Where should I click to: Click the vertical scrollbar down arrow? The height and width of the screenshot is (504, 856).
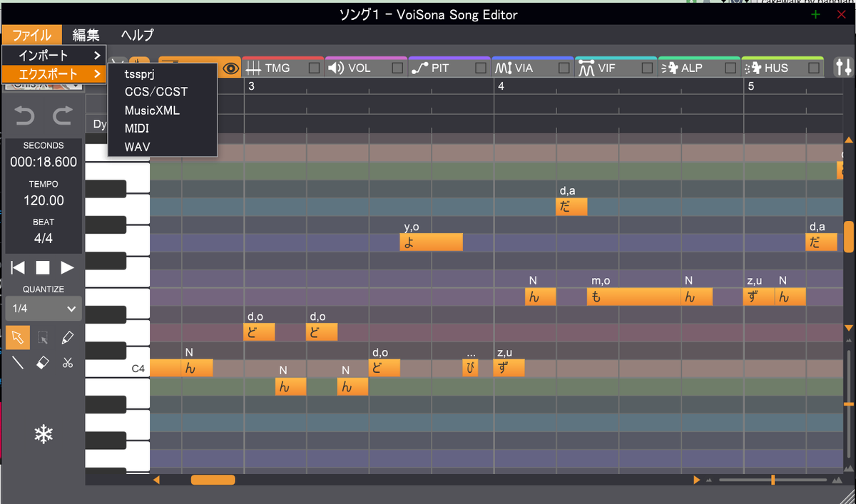(849, 328)
